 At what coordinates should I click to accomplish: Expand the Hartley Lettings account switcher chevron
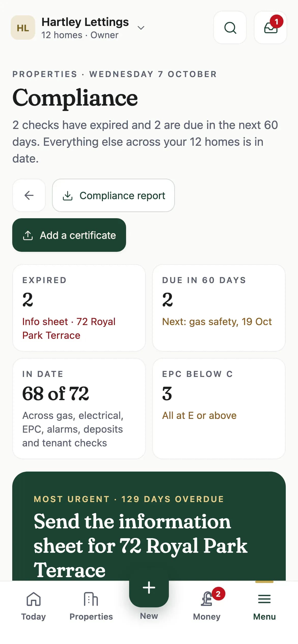(x=141, y=28)
